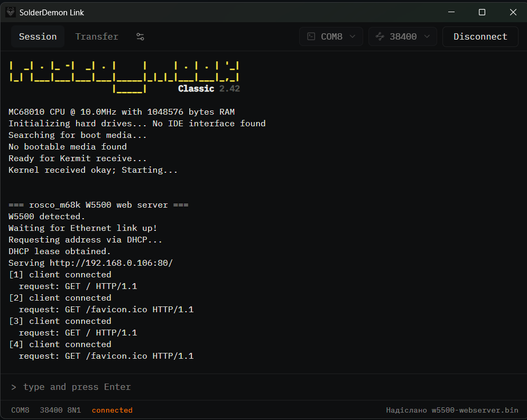Click 'Waiting for Ethernet link up!' line
Viewport: 527px width, 420px height.
point(82,228)
